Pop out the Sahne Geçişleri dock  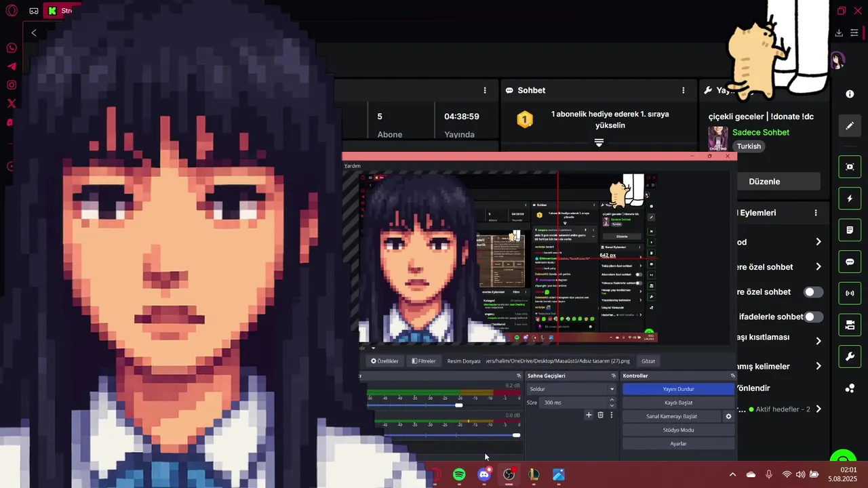click(x=612, y=375)
